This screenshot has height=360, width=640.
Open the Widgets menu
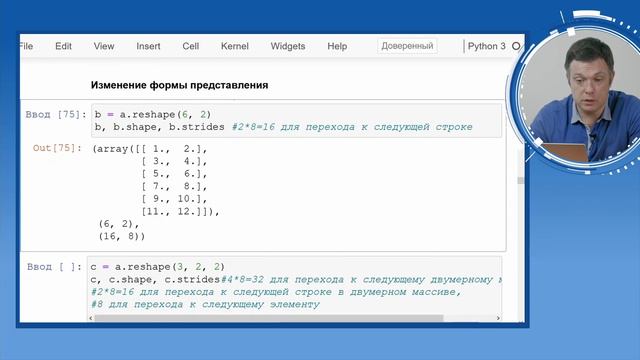pos(288,46)
